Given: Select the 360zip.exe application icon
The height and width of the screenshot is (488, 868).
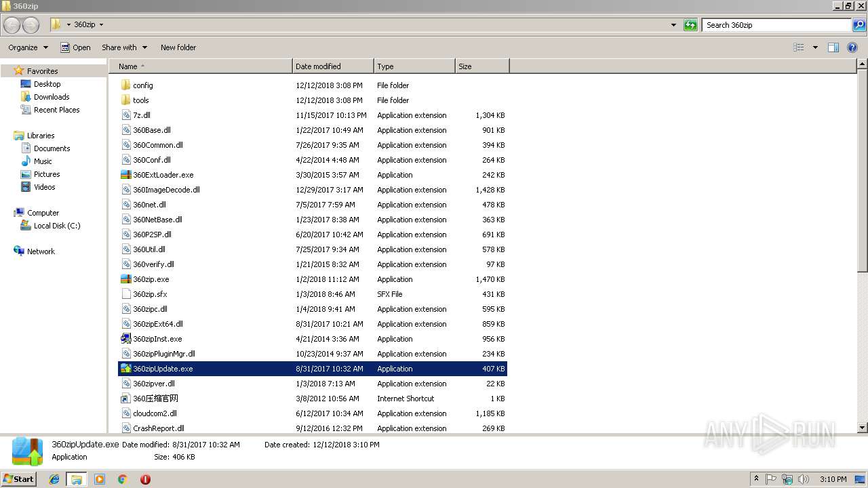Looking at the screenshot, I should click(x=125, y=279).
